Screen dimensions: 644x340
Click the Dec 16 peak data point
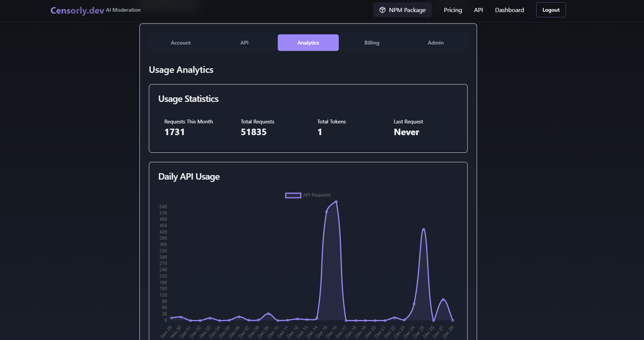tap(336, 202)
